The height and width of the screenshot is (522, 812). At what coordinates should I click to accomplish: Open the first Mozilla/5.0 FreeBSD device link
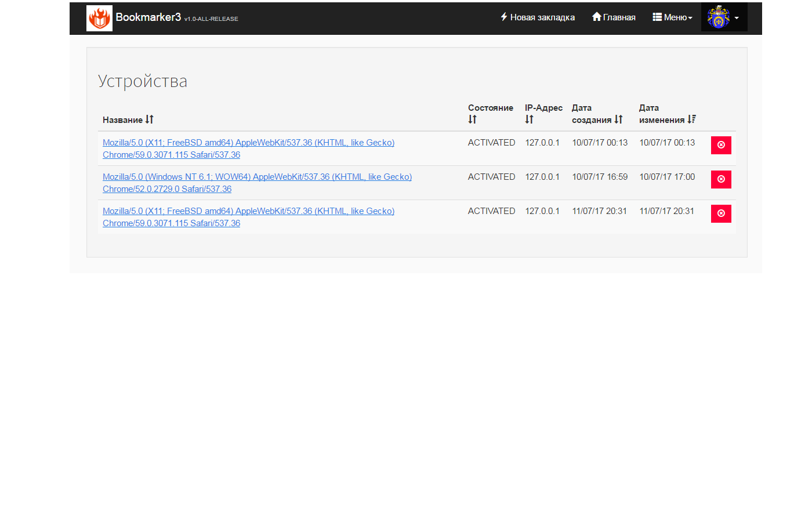(x=248, y=143)
